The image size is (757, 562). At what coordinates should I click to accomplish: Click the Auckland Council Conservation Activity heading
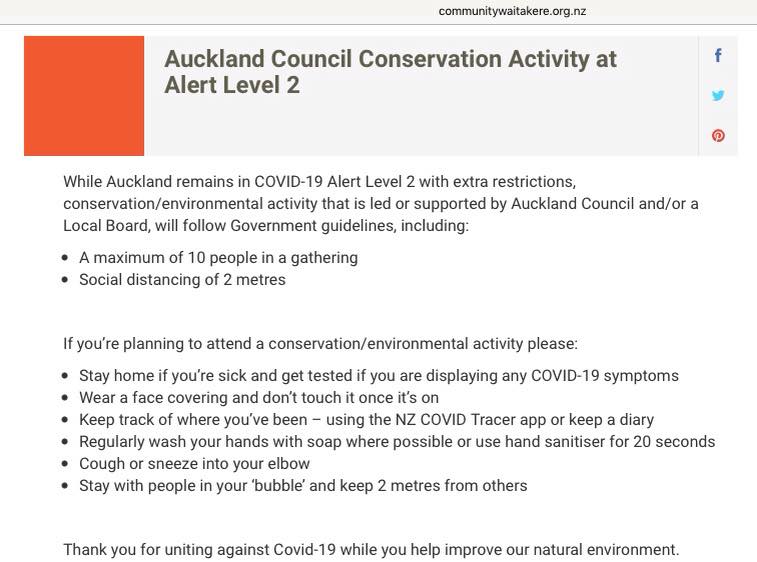click(390, 71)
